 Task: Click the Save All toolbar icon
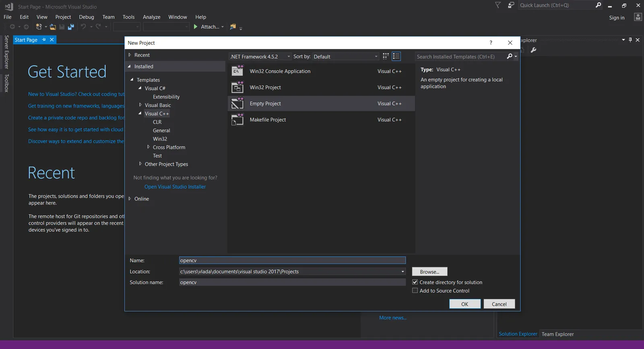click(71, 27)
